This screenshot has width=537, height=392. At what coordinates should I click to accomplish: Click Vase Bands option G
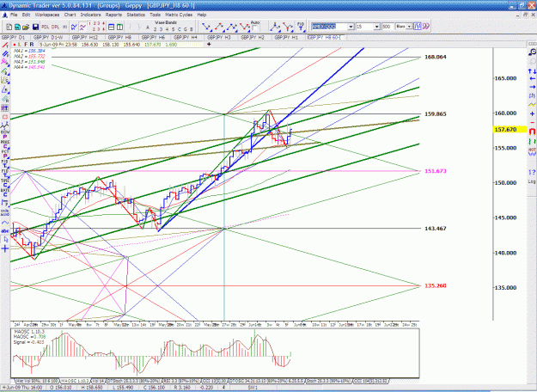(186, 29)
